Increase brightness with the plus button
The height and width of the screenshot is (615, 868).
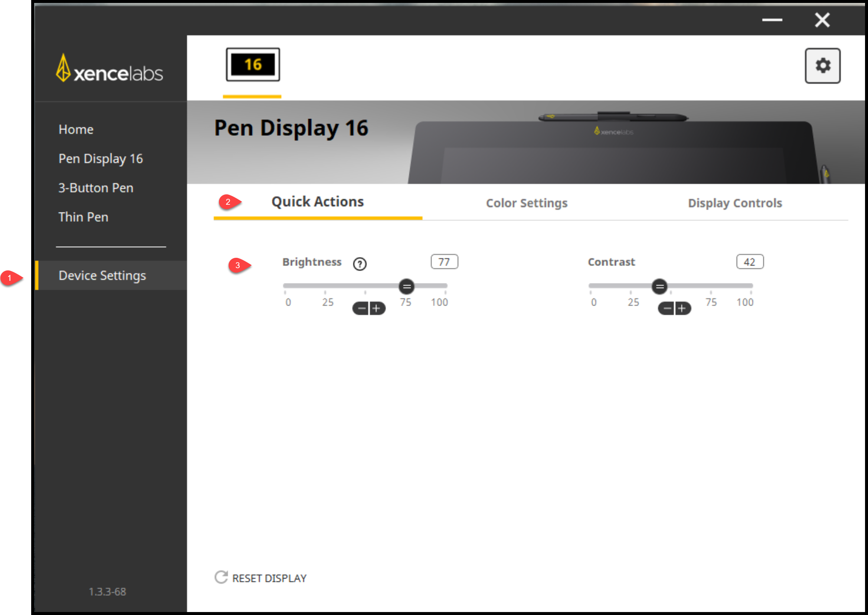point(376,308)
